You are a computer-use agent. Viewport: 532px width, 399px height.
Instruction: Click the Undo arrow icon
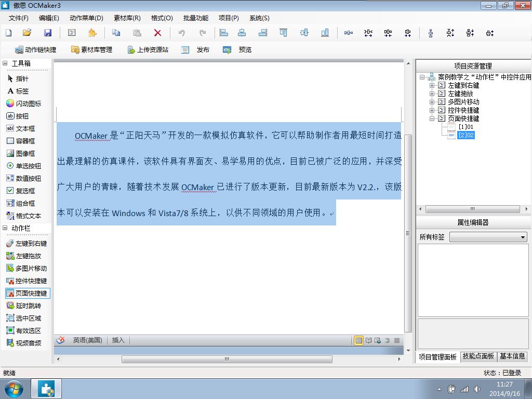[x=182, y=33]
